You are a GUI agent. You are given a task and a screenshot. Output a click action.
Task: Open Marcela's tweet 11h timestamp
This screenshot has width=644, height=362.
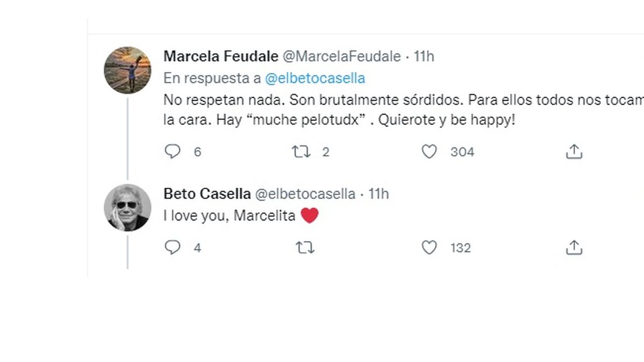tap(424, 56)
